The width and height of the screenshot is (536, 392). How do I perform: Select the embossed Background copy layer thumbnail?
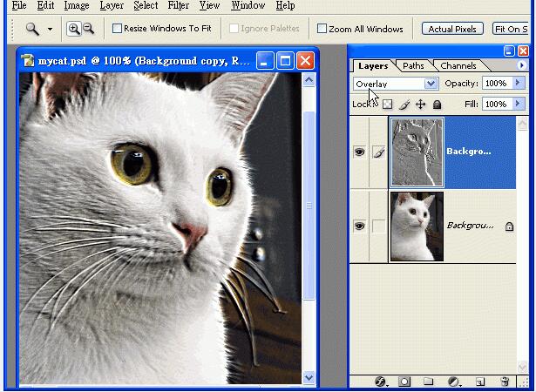[417, 152]
